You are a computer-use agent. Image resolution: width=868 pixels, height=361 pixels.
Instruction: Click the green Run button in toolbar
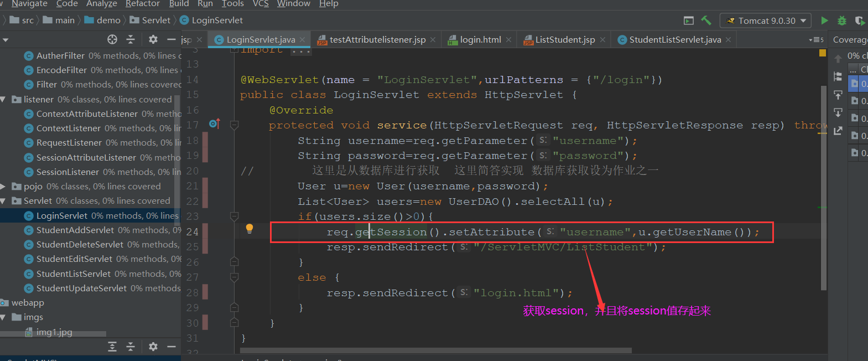coord(824,20)
